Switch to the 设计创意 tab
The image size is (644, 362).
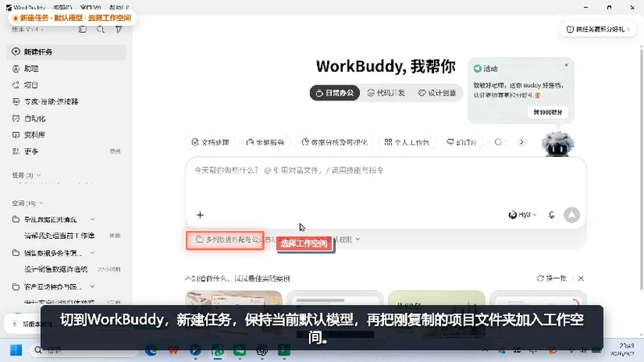click(437, 93)
